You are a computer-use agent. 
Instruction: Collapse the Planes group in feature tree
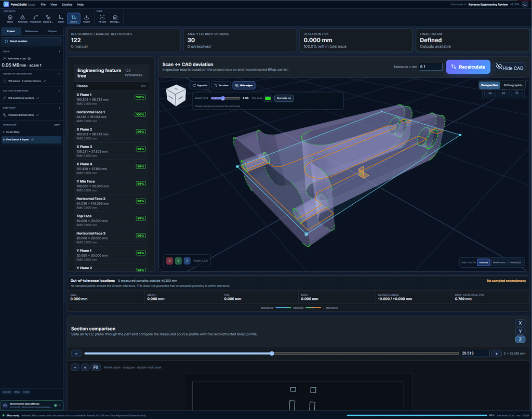(x=111, y=86)
